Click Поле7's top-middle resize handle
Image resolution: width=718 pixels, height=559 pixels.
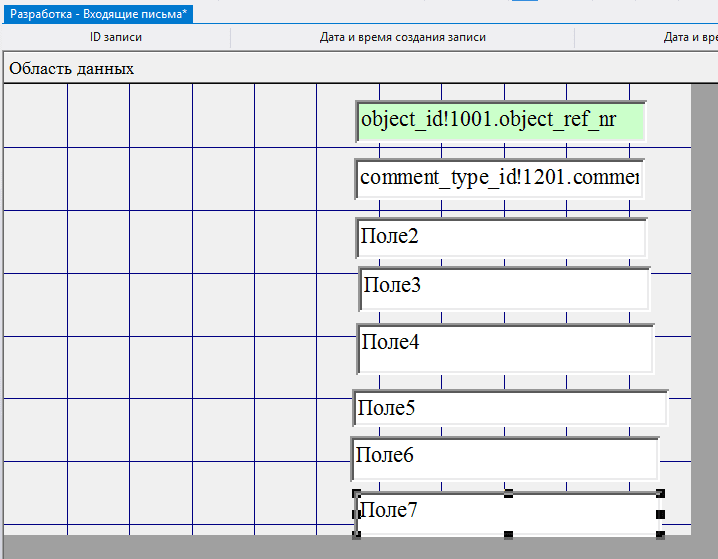pyautogui.click(x=508, y=493)
